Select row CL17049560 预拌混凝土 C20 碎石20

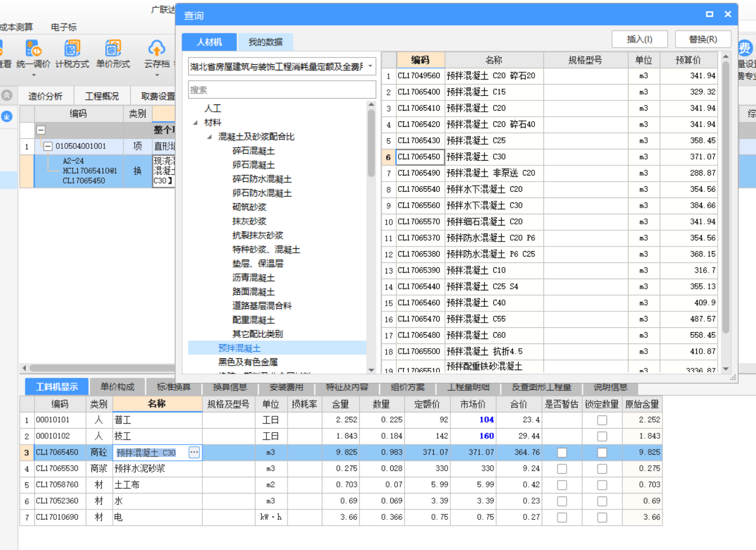(x=550, y=76)
